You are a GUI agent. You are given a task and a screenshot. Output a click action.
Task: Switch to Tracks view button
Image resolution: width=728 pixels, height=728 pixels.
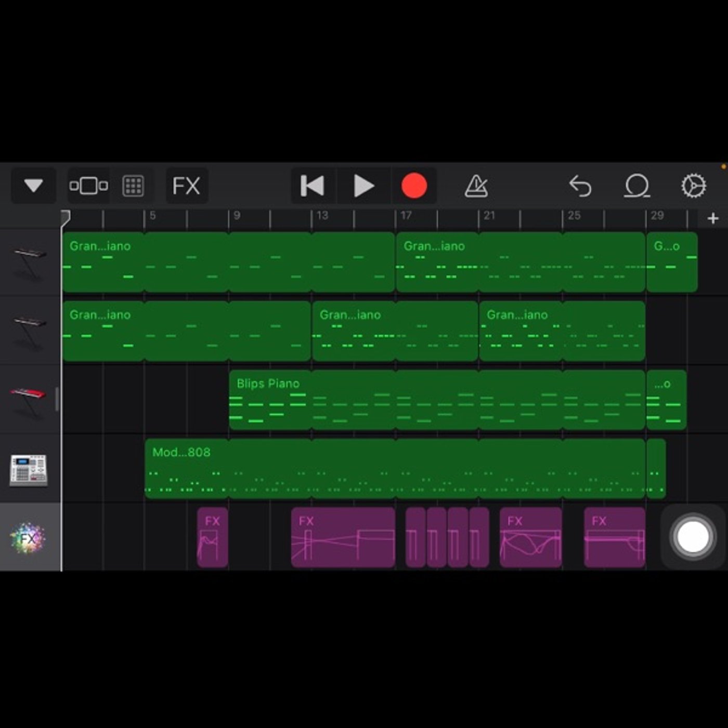pyautogui.click(x=88, y=186)
